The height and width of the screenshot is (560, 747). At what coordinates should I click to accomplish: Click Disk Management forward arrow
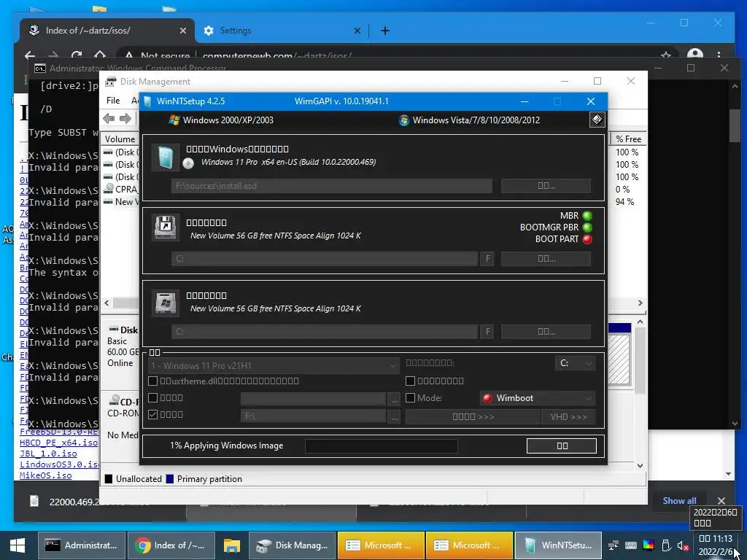(x=125, y=118)
